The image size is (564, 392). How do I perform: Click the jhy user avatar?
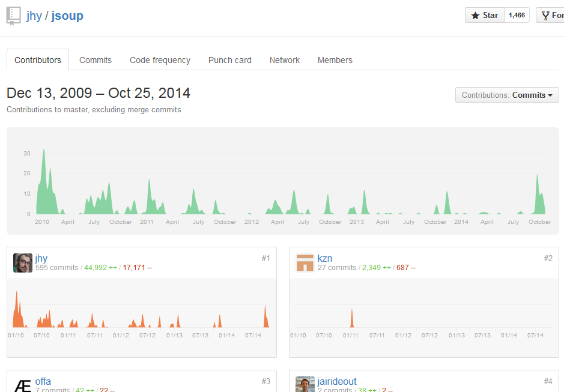point(23,263)
